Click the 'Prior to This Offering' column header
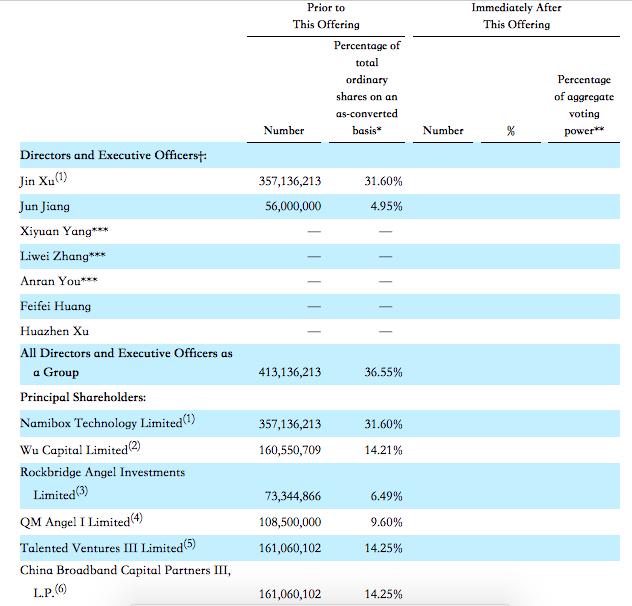632x606 pixels. [326, 16]
